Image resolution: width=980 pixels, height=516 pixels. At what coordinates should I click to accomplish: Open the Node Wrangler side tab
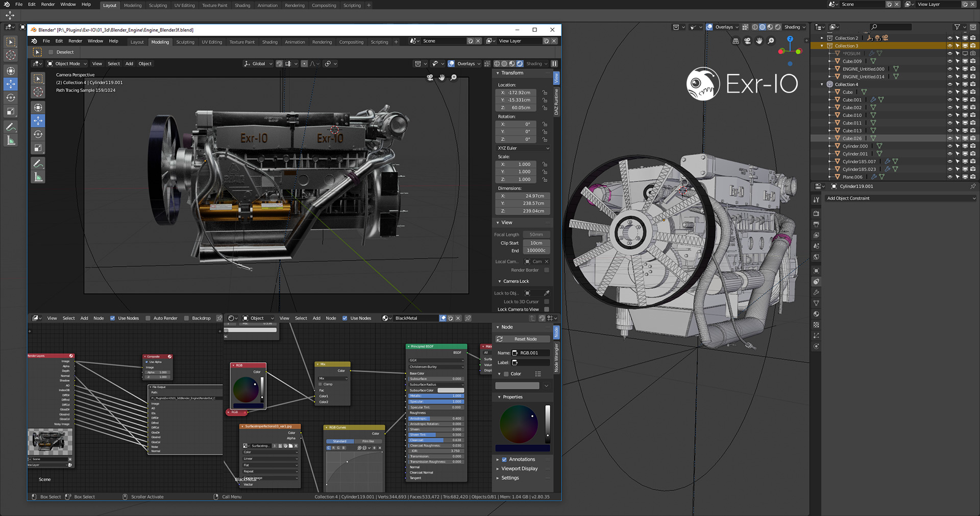coord(556,358)
